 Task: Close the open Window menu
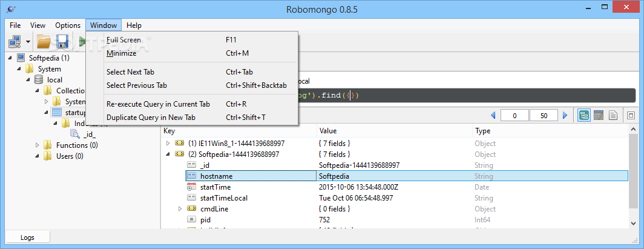coord(103,25)
